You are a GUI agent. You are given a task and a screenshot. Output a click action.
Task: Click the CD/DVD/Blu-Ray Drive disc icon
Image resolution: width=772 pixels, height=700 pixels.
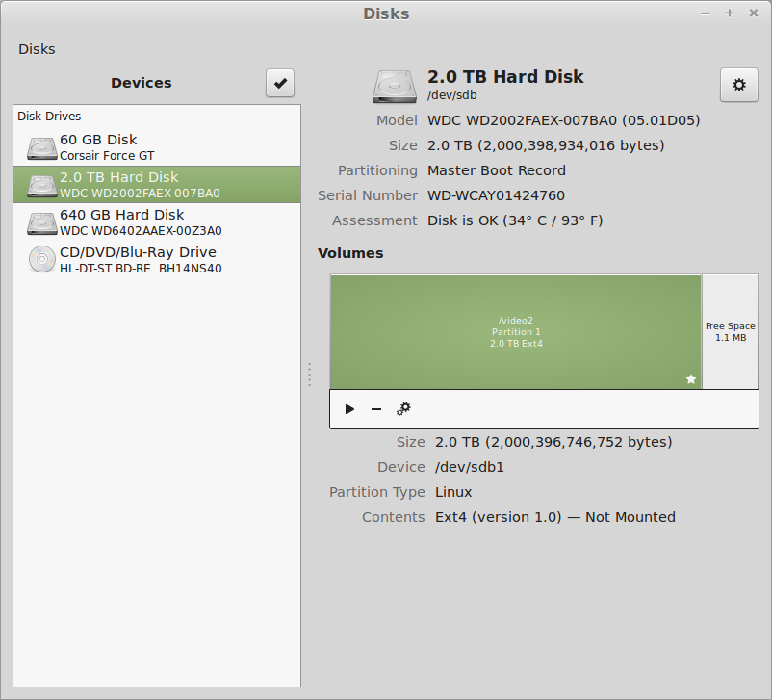pyautogui.click(x=42, y=260)
